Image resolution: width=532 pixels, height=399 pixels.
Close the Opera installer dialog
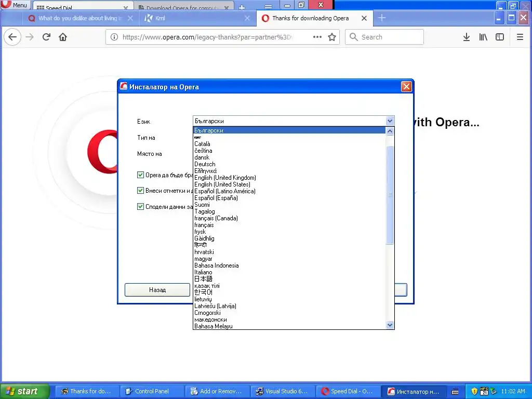pos(406,87)
